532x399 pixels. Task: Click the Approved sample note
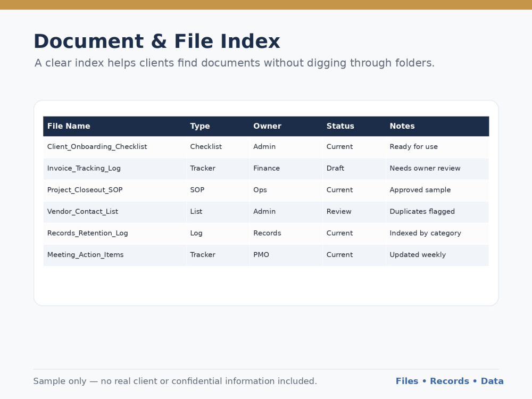[x=420, y=190]
